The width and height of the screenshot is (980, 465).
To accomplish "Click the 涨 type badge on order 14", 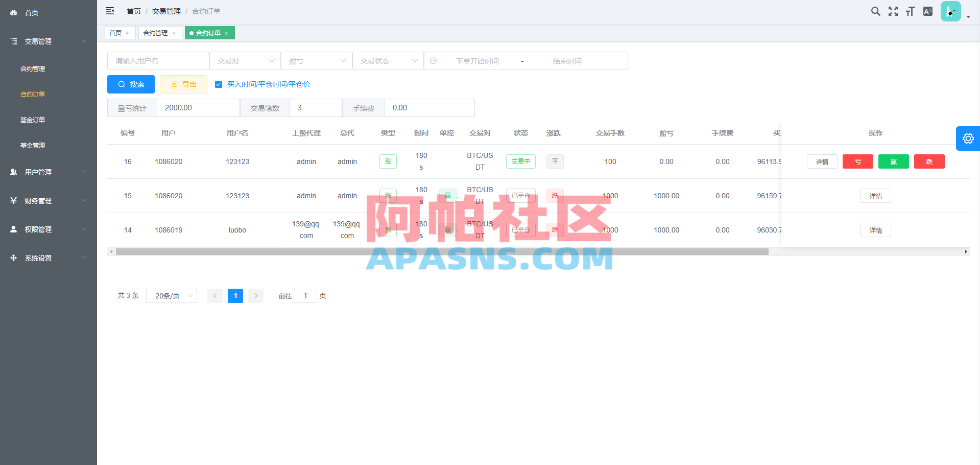I will 388,229.
